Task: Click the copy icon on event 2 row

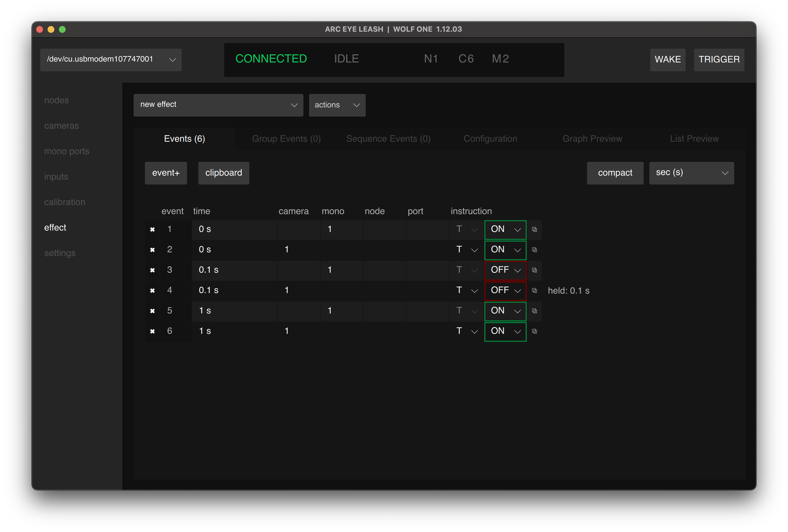Action: pos(534,250)
